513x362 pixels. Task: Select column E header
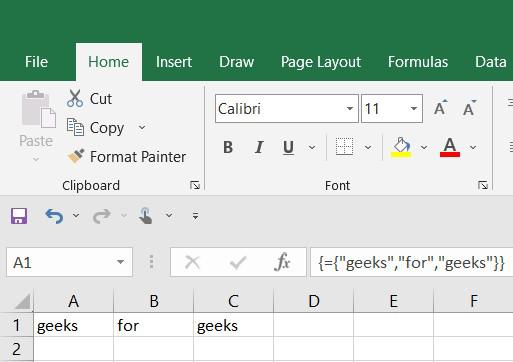coord(394,301)
